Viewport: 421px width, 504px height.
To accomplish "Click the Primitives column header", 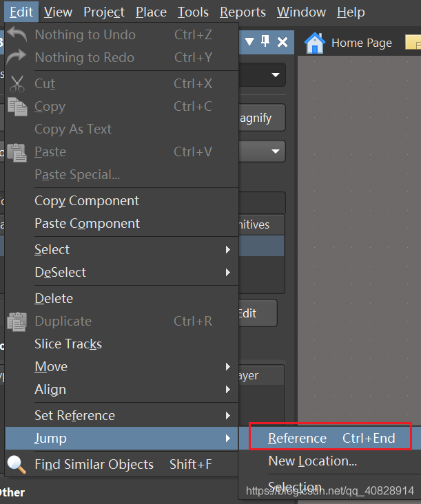I will click(x=261, y=224).
